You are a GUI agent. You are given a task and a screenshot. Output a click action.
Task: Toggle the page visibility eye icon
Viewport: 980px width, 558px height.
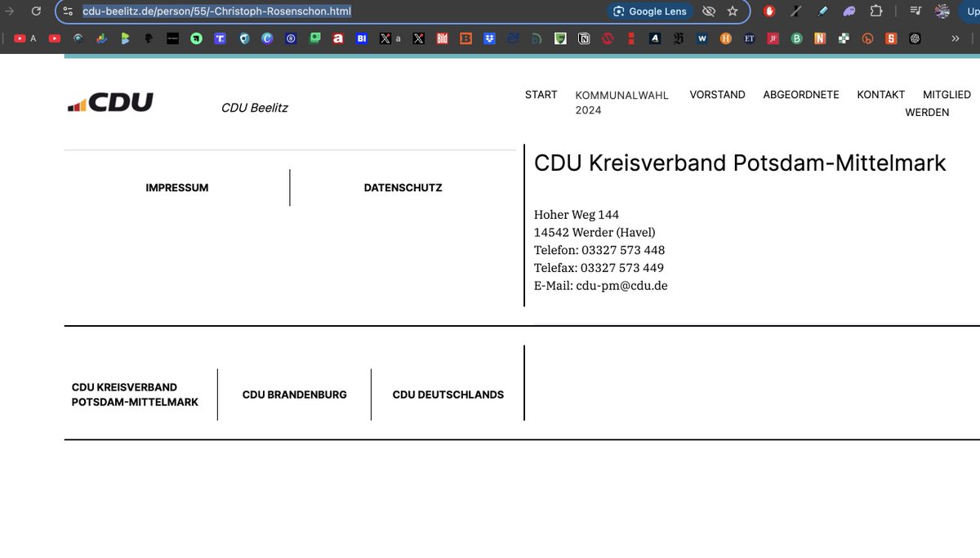tap(709, 11)
